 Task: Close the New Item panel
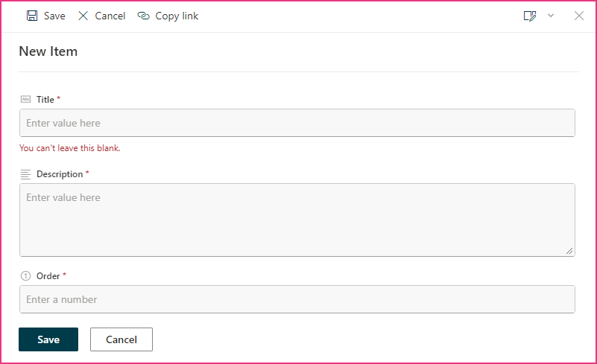578,16
